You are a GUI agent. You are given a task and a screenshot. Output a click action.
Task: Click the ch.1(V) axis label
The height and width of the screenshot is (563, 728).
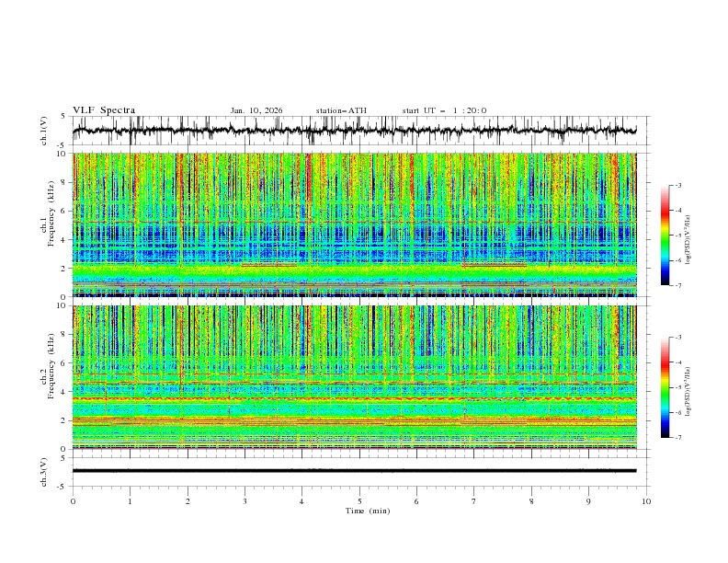click(44, 131)
